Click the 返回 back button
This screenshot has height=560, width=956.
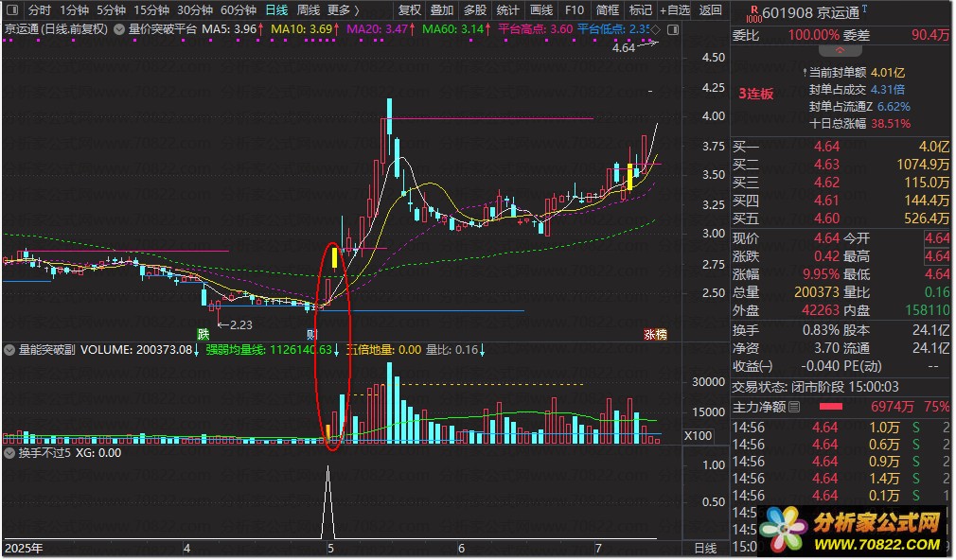point(710,9)
